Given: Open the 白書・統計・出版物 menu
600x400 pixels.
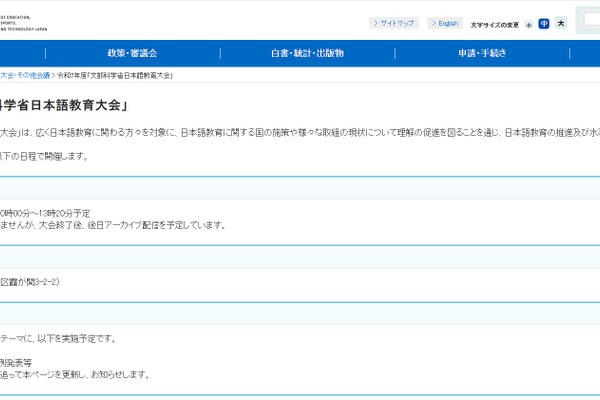Looking at the screenshot, I should [307, 53].
